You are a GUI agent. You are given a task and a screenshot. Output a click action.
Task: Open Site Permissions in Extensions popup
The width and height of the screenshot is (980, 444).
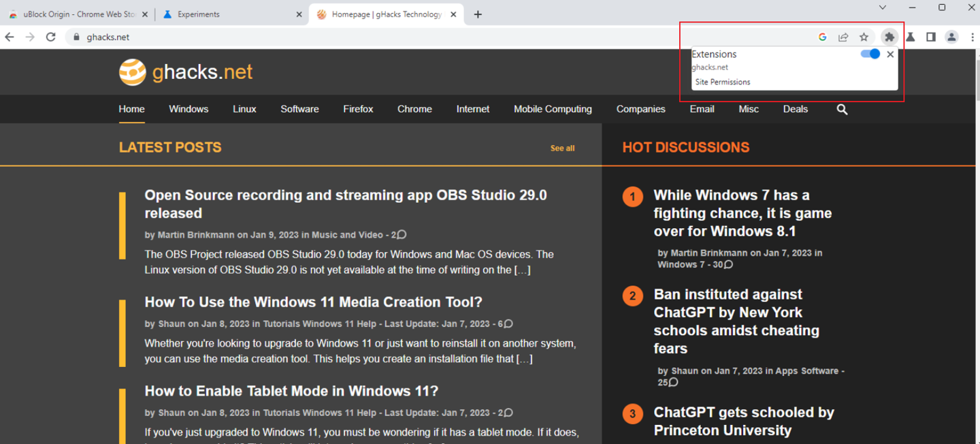723,82
